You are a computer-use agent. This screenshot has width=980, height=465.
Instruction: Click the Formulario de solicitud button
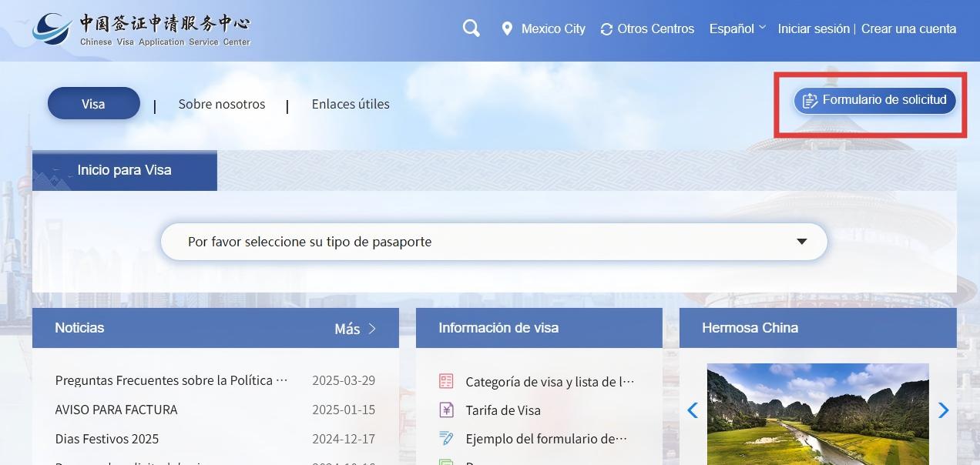click(x=874, y=100)
